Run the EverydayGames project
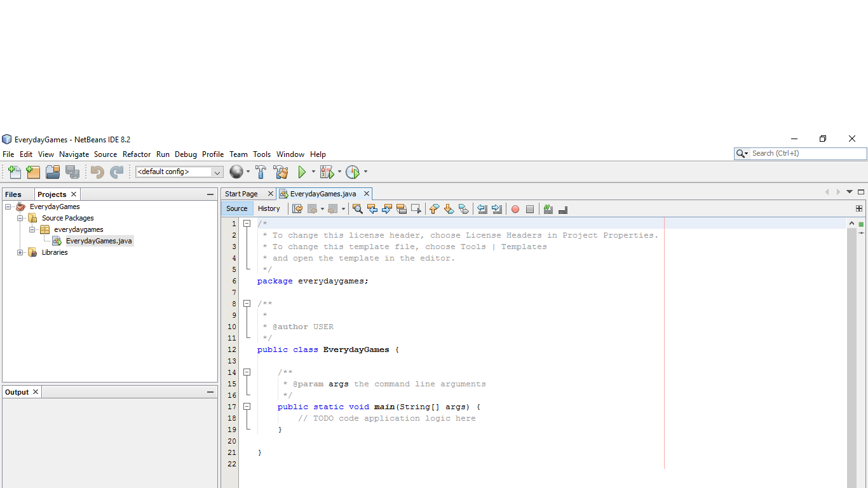Image resolution: width=868 pixels, height=488 pixels. 302,172
